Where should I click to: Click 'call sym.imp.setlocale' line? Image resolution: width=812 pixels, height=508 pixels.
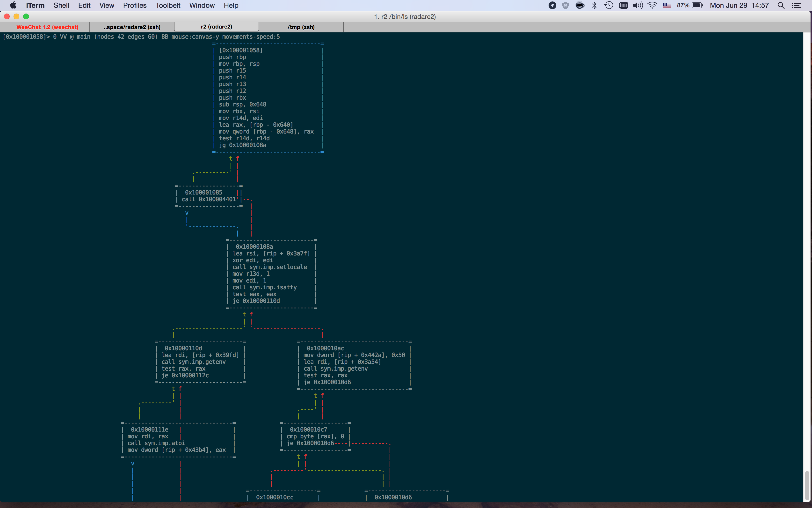click(x=270, y=267)
